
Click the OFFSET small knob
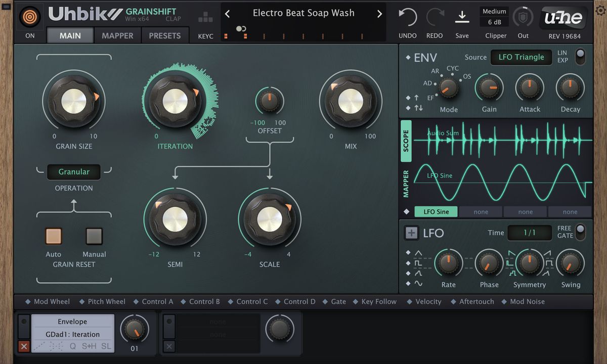(269, 101)
